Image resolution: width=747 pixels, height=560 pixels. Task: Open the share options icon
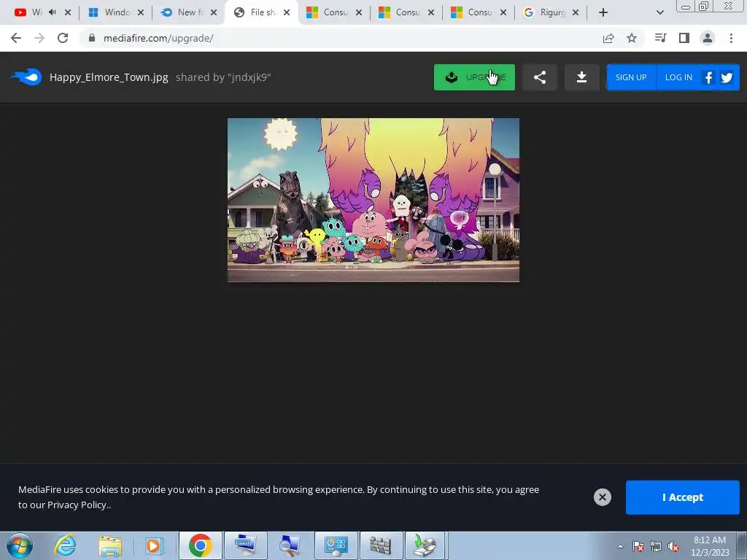pos(540,77)
